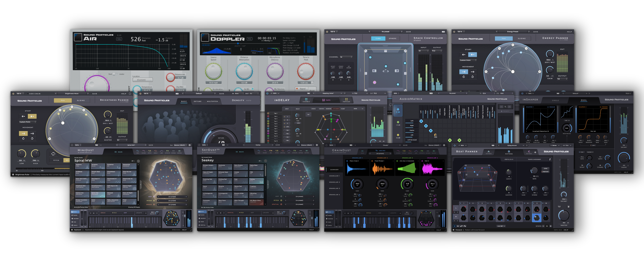Switch to MULTIPITCH tab in Density
This screenshot has height=261, width=644.
(x=212, y=101)
